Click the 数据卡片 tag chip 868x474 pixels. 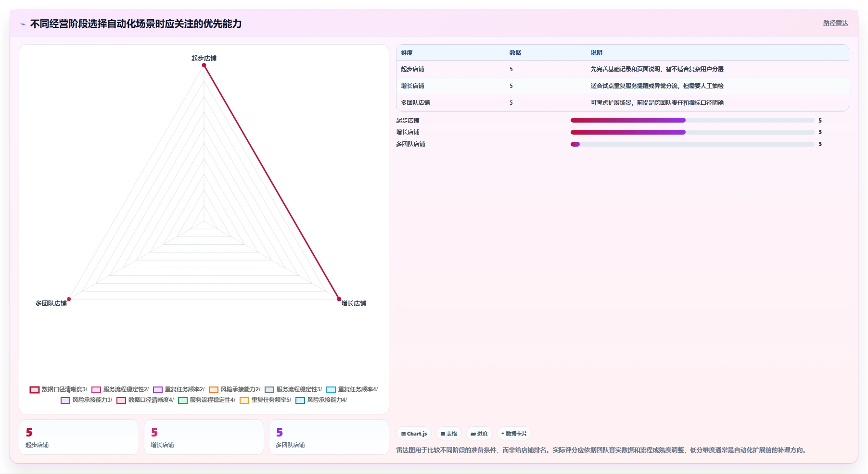click(x=514, y=434)
